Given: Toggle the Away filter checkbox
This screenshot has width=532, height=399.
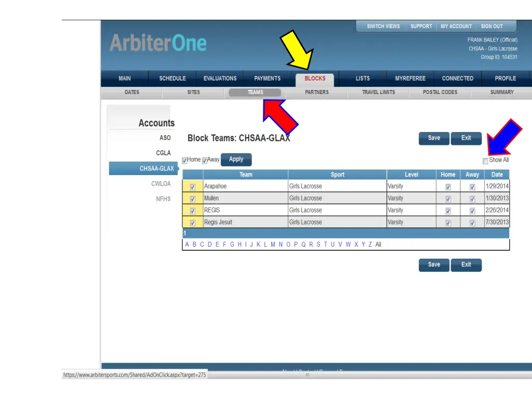Looking at the screenshot, I should (x=205, y=161).
